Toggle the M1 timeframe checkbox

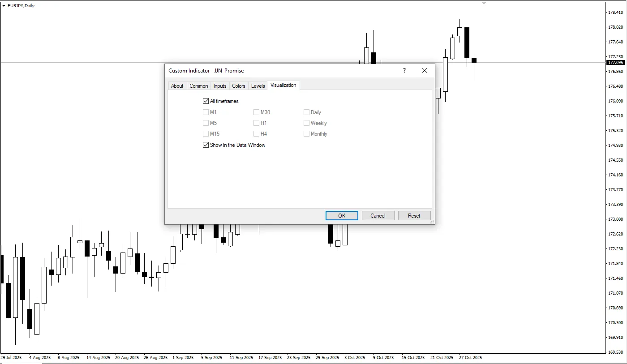[x=206, y=112]
